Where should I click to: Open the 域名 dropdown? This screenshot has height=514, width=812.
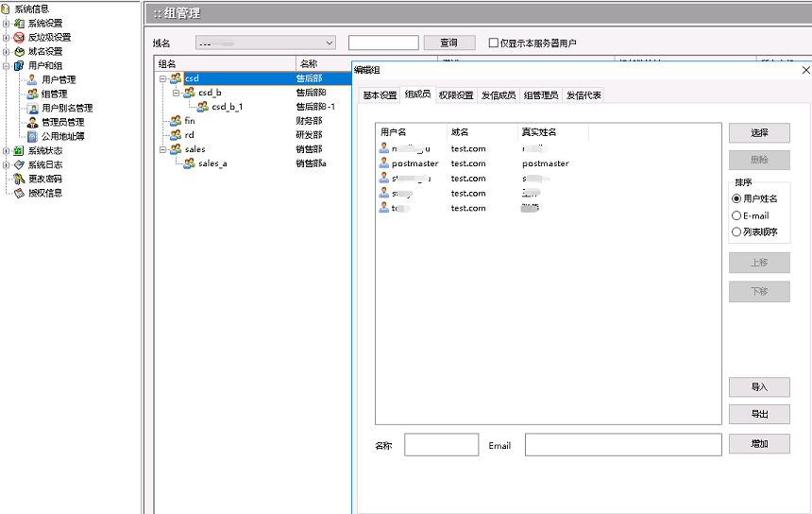(x=265, y=43)
